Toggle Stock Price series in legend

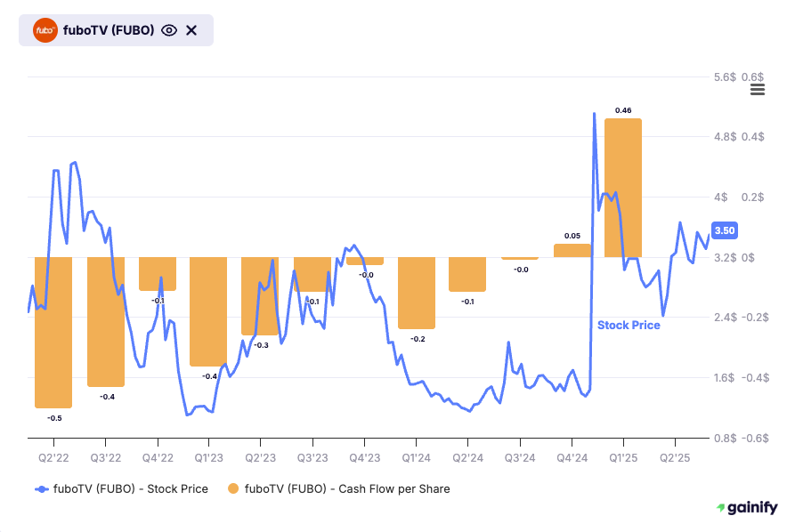pyautogui.click(x=121, y=489)
